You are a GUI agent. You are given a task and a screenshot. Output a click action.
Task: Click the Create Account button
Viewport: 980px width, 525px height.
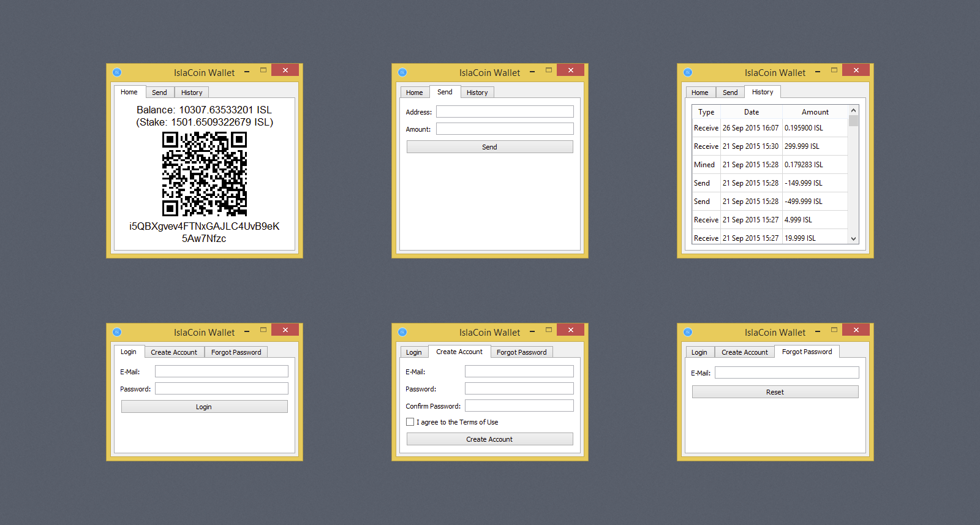pos(490,439)
